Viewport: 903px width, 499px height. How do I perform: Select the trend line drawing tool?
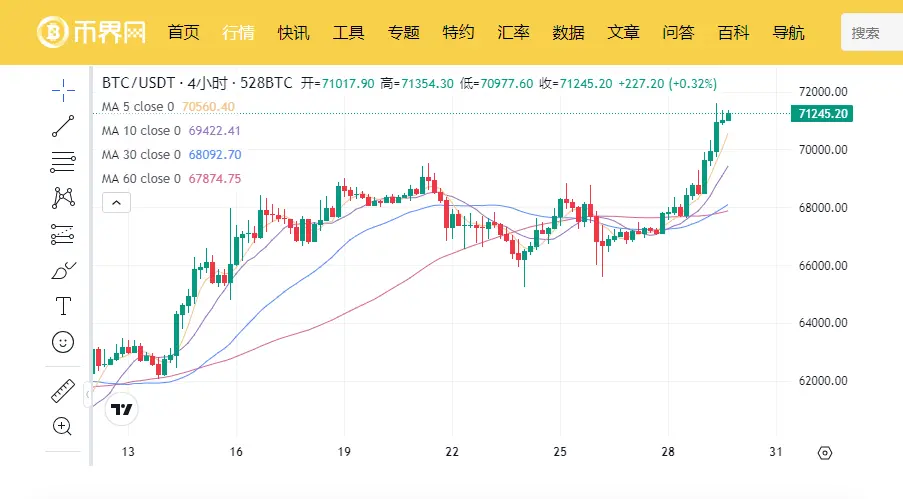point(63,126)
